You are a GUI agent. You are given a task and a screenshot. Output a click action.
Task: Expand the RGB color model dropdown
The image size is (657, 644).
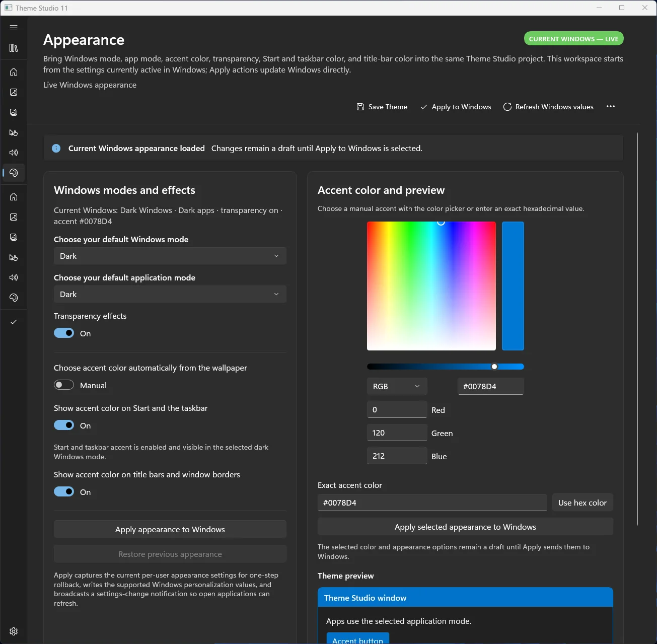(x=397, y=386)
